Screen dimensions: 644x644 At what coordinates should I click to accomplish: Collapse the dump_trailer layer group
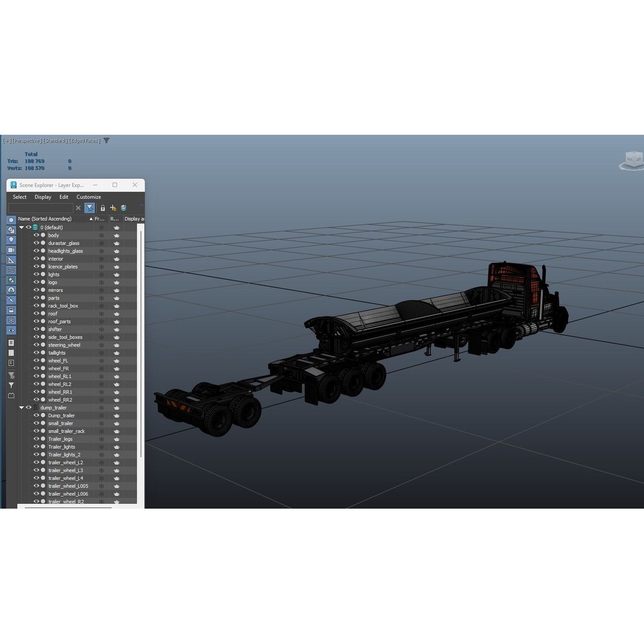pyautogui.click(x=21, y=407)
